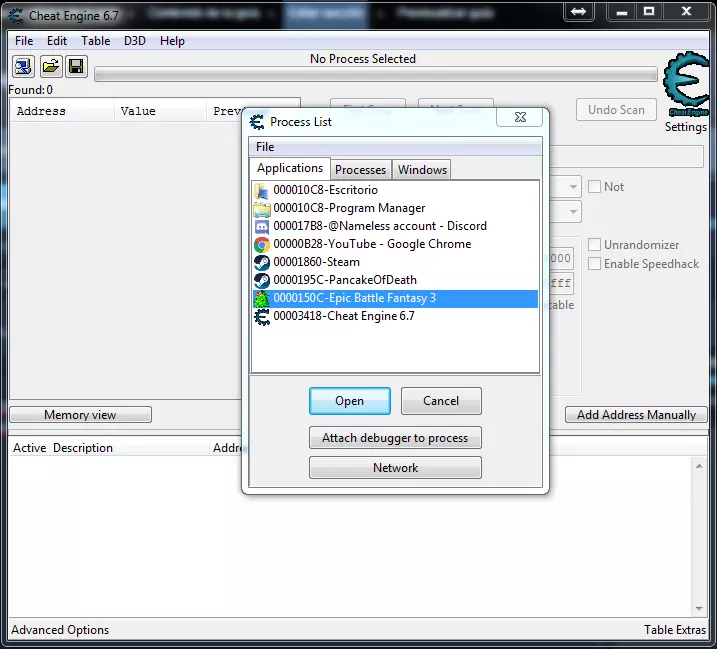This screenshot has height=649, width=717.
Task: Click the open process computer icon
Action: [23, 67]
